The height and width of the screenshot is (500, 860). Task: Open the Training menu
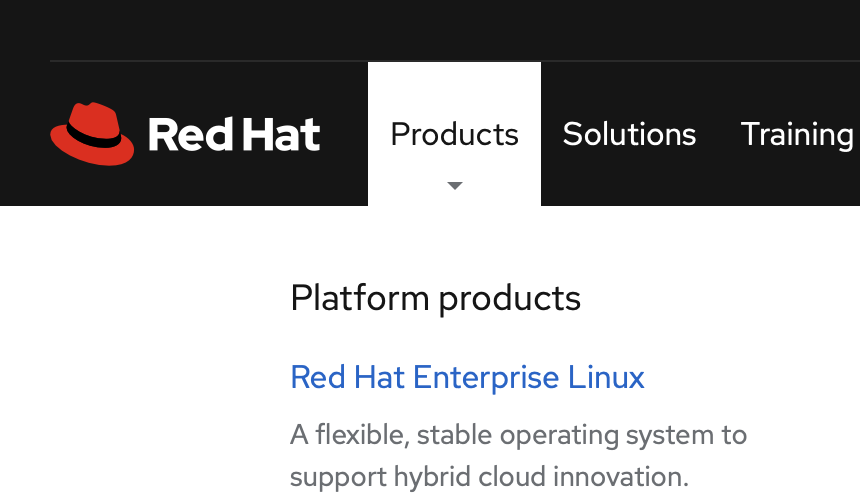click(797, 135)
